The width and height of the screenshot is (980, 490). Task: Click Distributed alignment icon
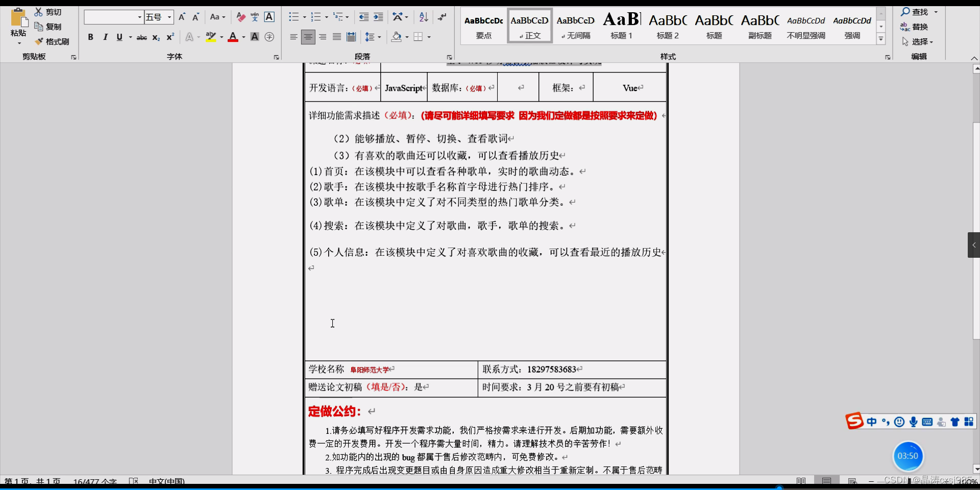pos(351,37)
